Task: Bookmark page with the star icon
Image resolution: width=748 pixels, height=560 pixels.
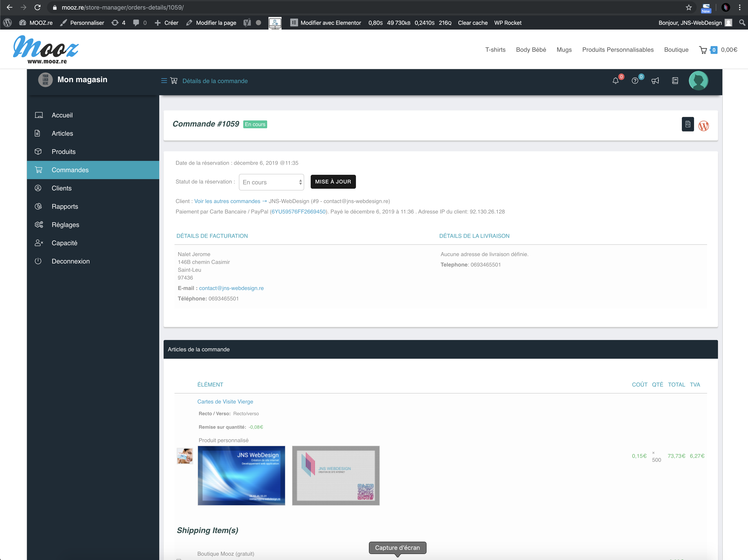Action: coord(688,7)
